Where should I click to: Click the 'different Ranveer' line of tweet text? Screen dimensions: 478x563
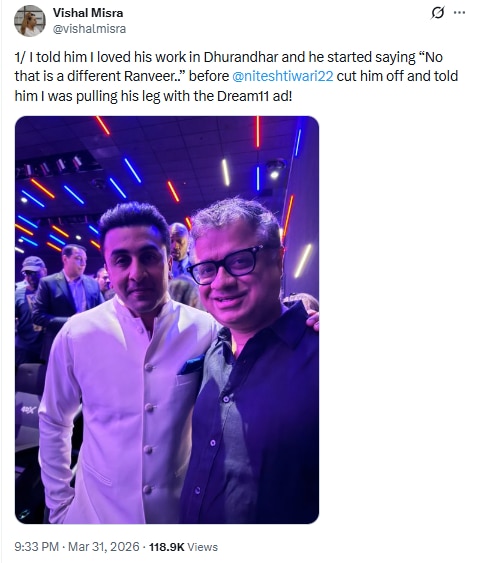click(x=236, y=76)
